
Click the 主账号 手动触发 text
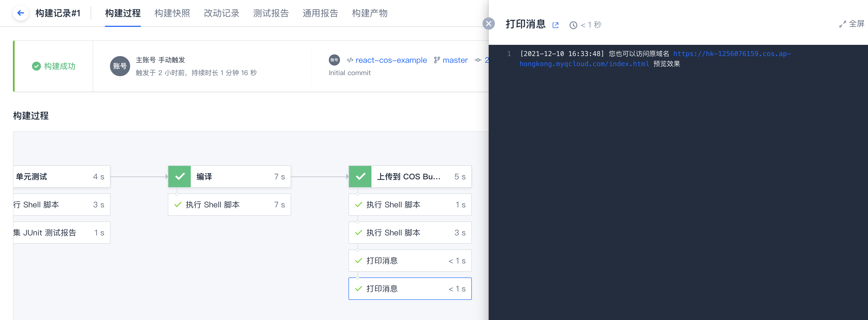click(160, 60)
